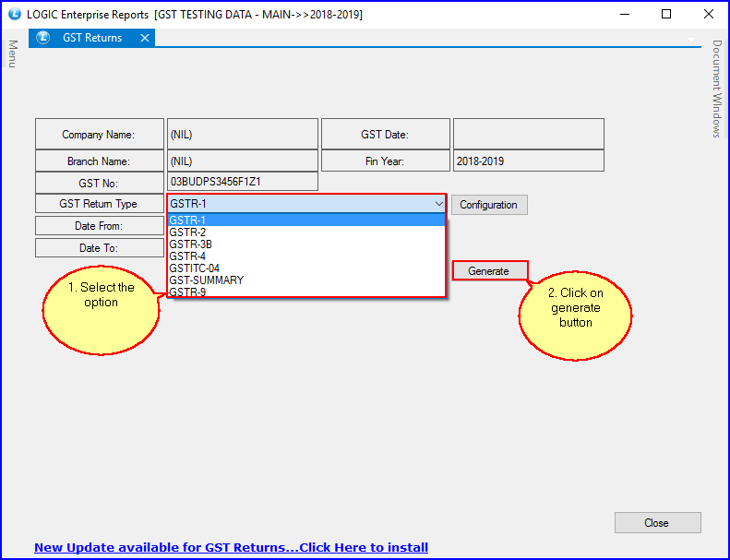Select GSTR-1 in the dropdown list
Image resolution: width=730 pixels, height=560 pixels.
pyautogui.click(x=306, y=220)
